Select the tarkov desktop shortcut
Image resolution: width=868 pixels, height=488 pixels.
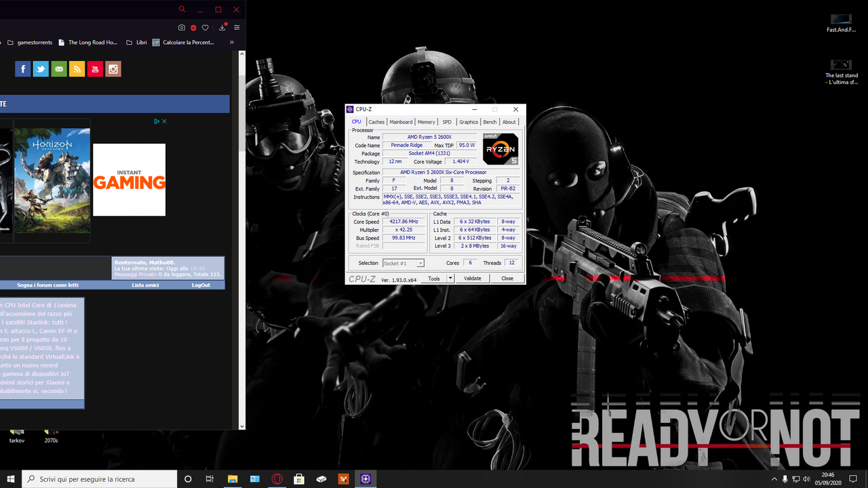tap(17, 435)
